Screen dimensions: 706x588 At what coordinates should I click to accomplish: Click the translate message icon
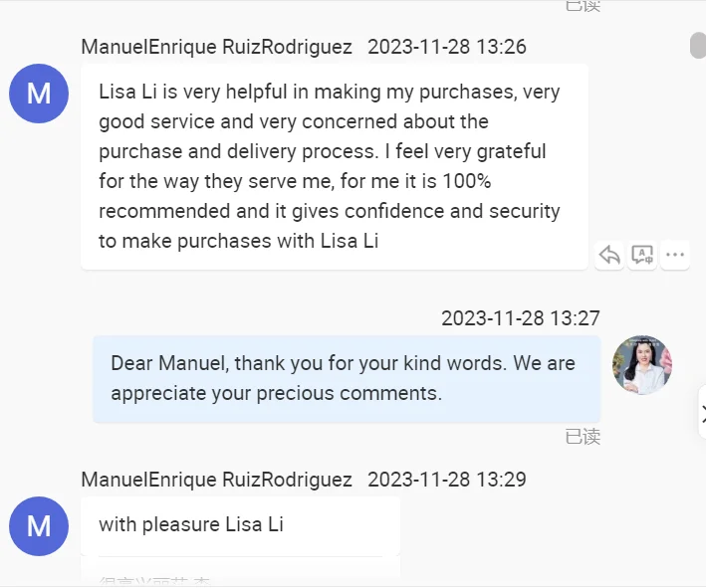(x=642, y=255)
